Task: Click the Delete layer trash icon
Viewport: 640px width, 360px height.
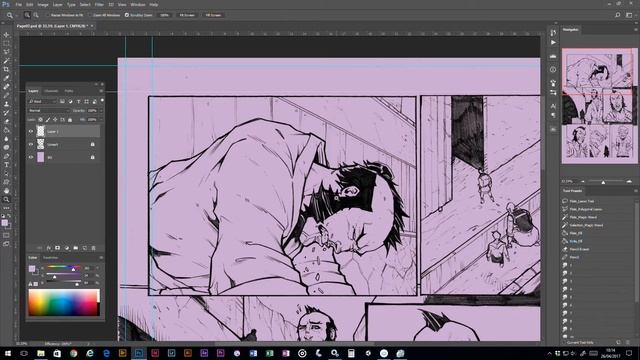Action: point(93,248)
